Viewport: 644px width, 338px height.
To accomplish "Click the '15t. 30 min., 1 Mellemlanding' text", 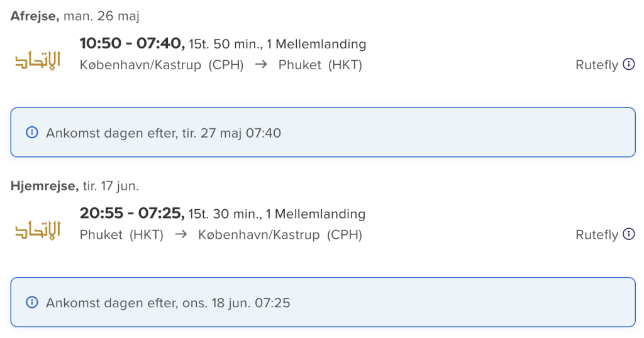I will pos(277,214).
